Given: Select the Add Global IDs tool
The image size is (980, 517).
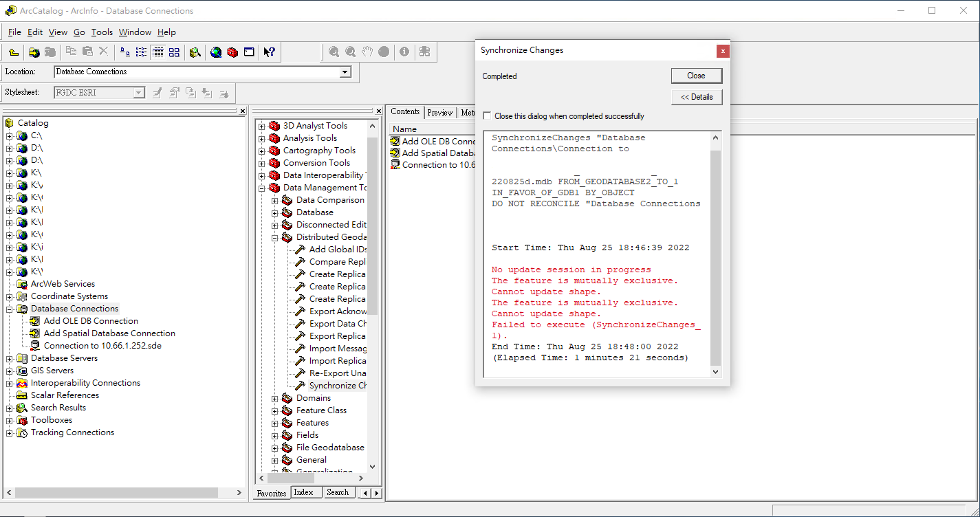Looking at the screenshot, I should 337,250.
